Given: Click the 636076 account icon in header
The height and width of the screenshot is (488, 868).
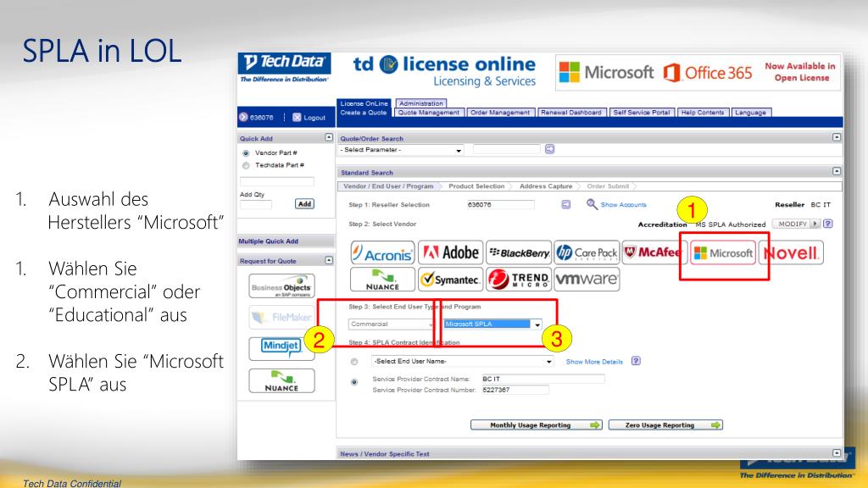Looking at the screenshot, I should click(x=243, y=117).
